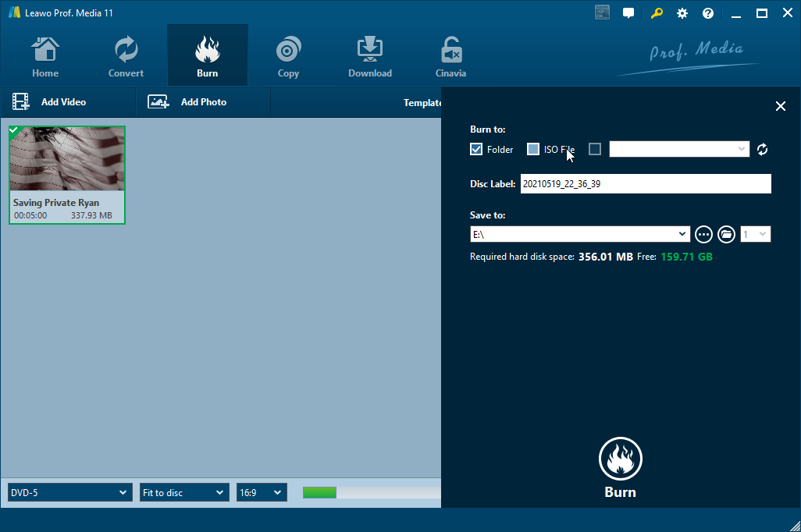Screen dimensions: 801x532
Task: Browse for save folder with ellipsis icon
Action: pyautogui.click(x=703, y=234)
